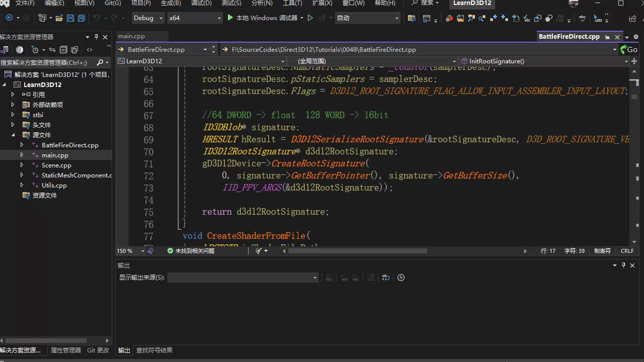Switch to the main.cpp editor tab
This screenshot has width=644, height=362.
point(131,36)
